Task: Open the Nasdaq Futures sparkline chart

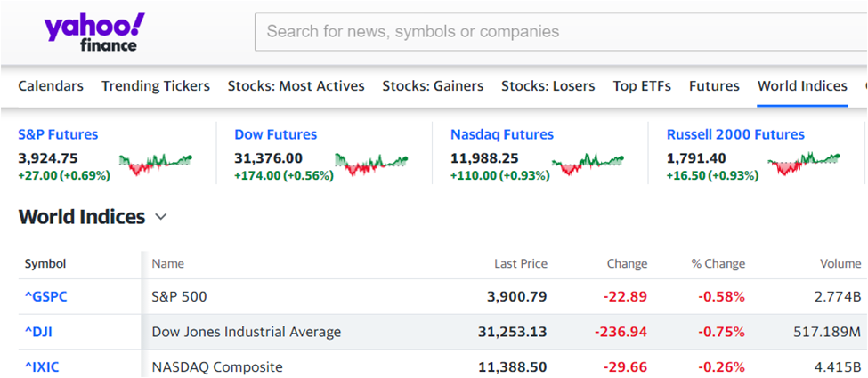Action: 588,165
